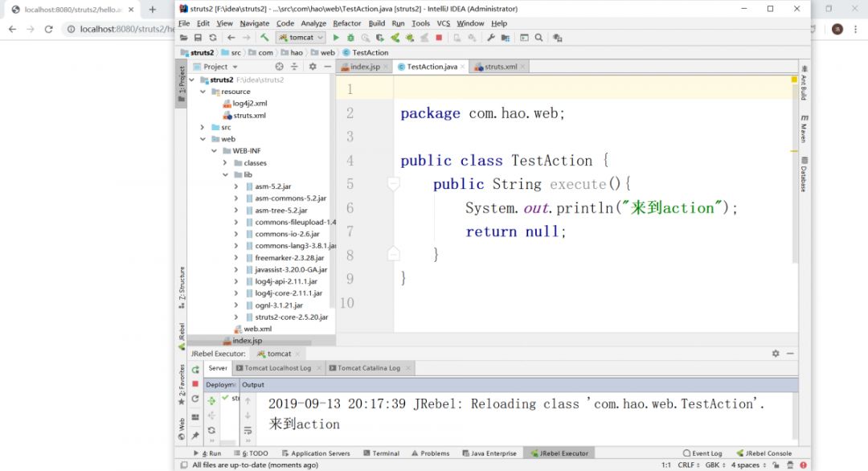Collapse the WEB-INF folder node
868x471 pixels.
(x=215, y=150)
